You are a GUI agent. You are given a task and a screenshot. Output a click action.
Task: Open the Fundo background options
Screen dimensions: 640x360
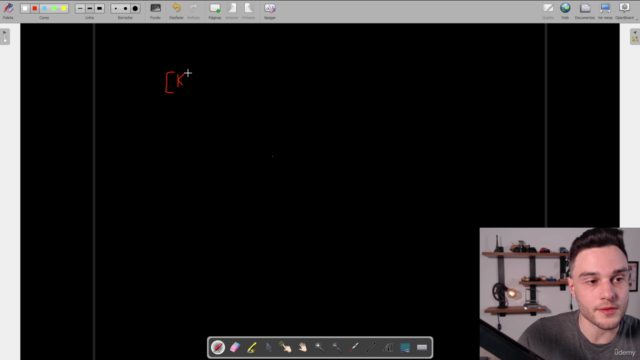point(155,11)
